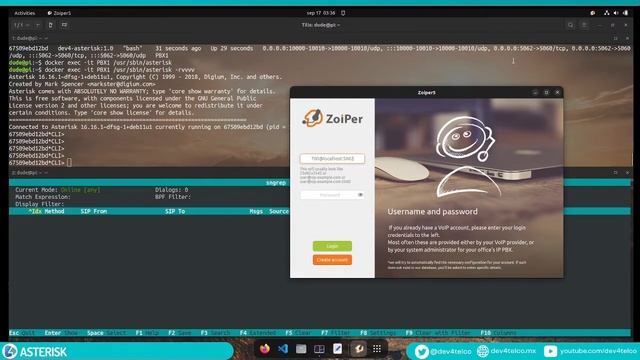Click the SIP To column header
The width and height of the screenshot is (640, 360).
(175, 211)
